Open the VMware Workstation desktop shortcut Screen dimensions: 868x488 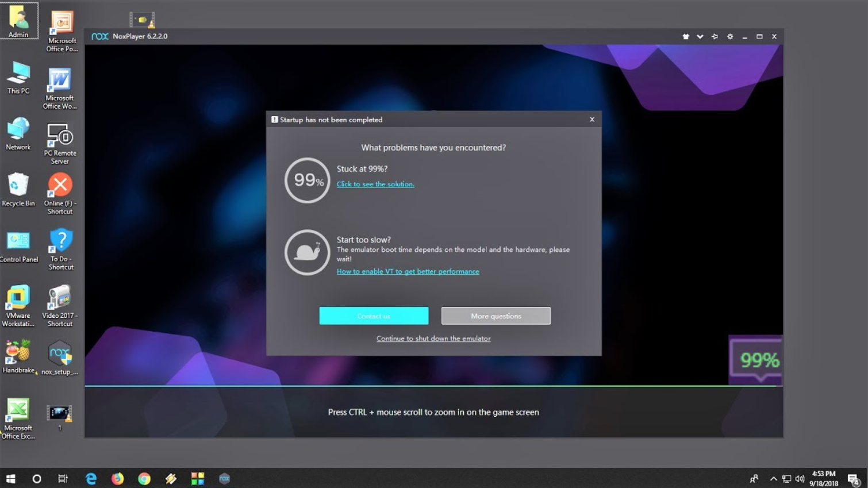18,306
